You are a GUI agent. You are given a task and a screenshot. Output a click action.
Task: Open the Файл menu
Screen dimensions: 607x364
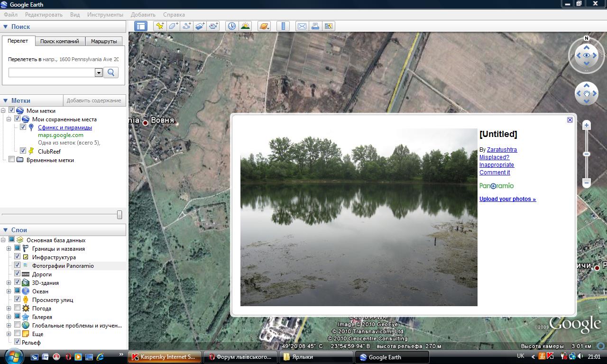click(10, 15)
